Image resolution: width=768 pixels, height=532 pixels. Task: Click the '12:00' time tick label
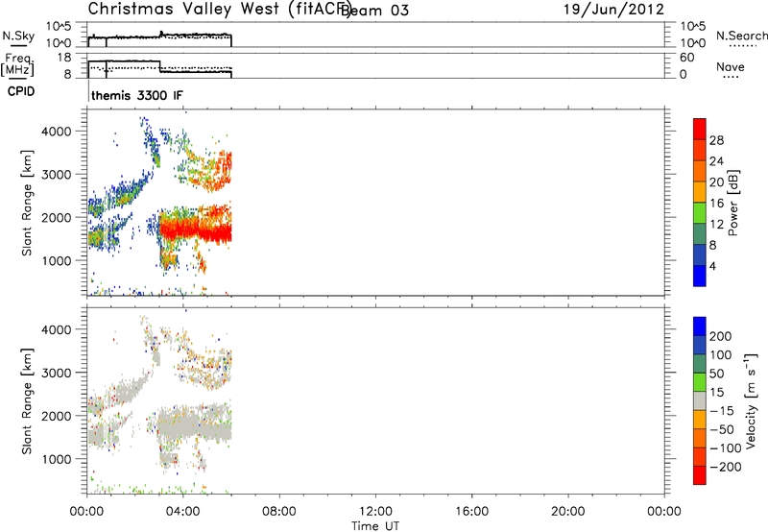coord(375,512)
